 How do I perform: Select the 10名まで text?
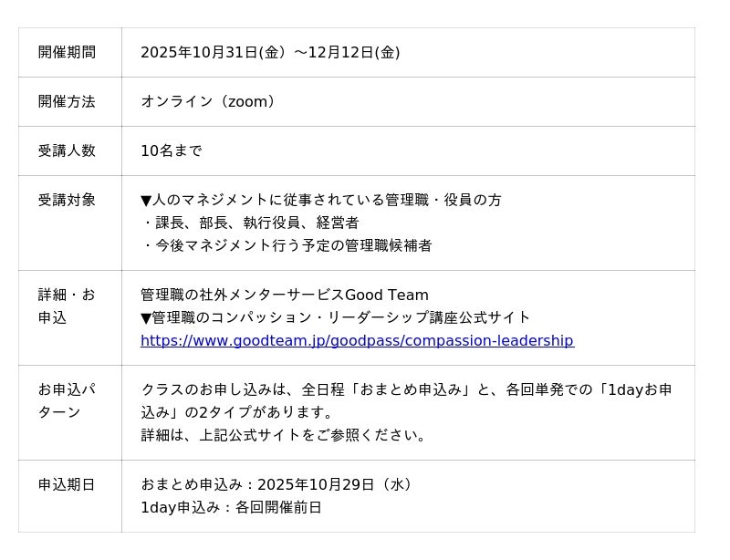coord(172,151)
